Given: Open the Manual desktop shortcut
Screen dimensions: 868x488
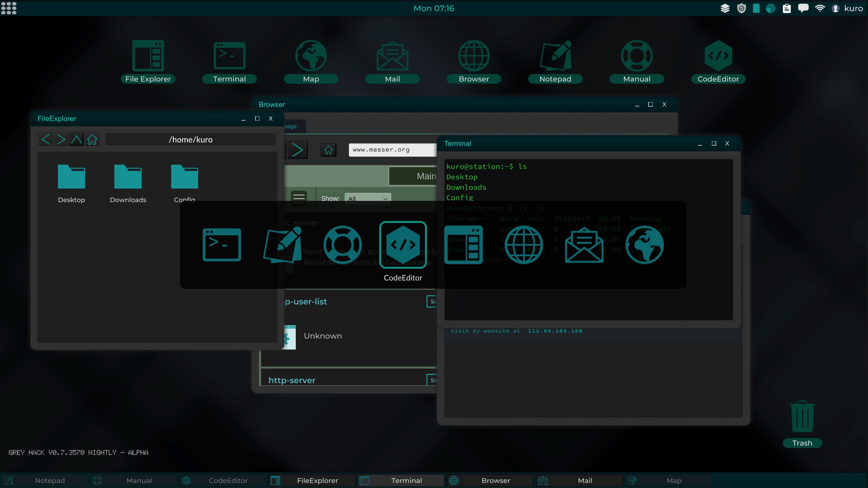Looking at the screenshot, I should 636,56.
